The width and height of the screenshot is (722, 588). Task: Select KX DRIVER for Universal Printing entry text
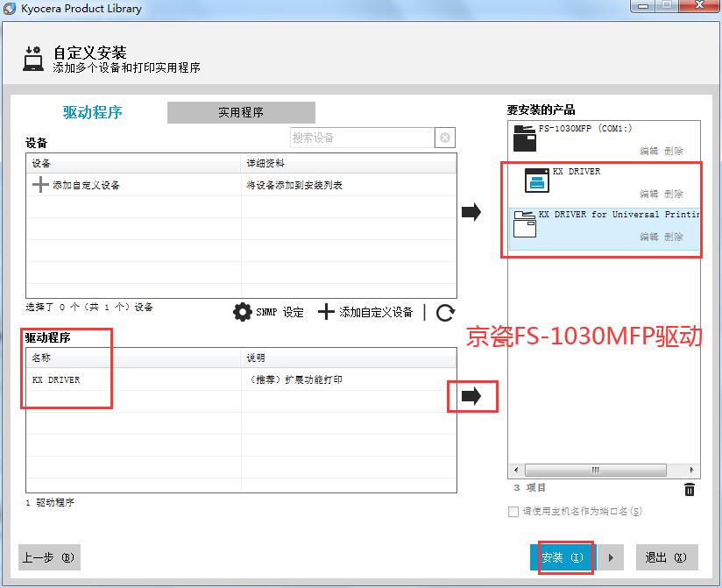coord(619,214)
